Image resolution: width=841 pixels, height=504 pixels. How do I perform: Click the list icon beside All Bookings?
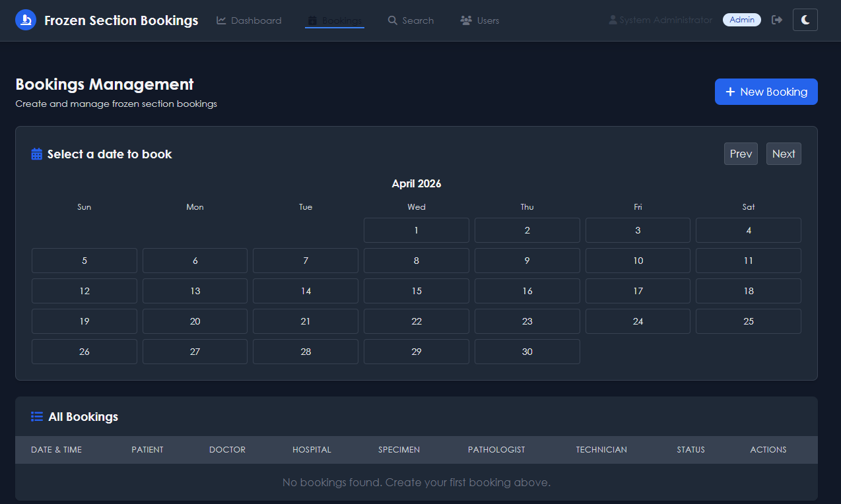[x=37, y=417]
